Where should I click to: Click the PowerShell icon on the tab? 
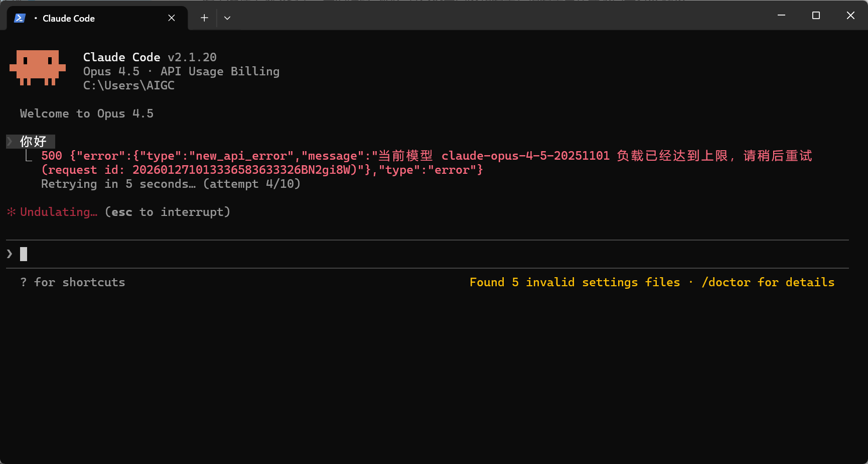click(20, 18)
